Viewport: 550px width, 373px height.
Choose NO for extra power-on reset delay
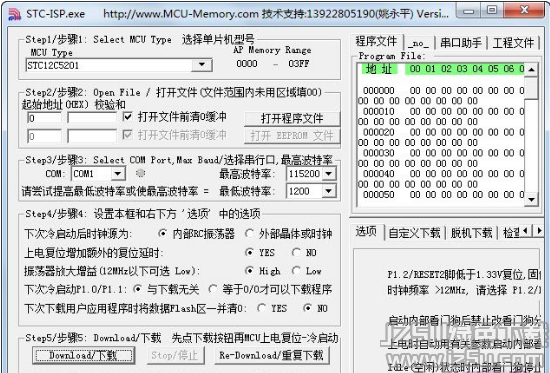coord(296,252)
